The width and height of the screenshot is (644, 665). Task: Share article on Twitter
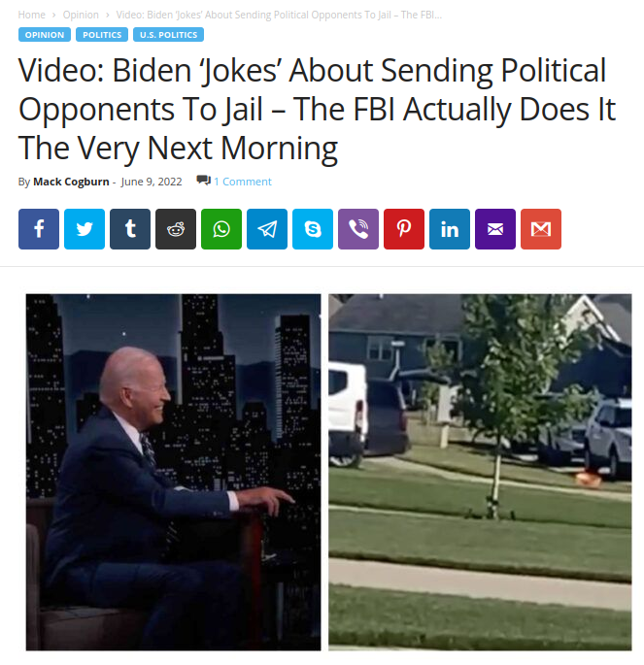click(85, 229)
